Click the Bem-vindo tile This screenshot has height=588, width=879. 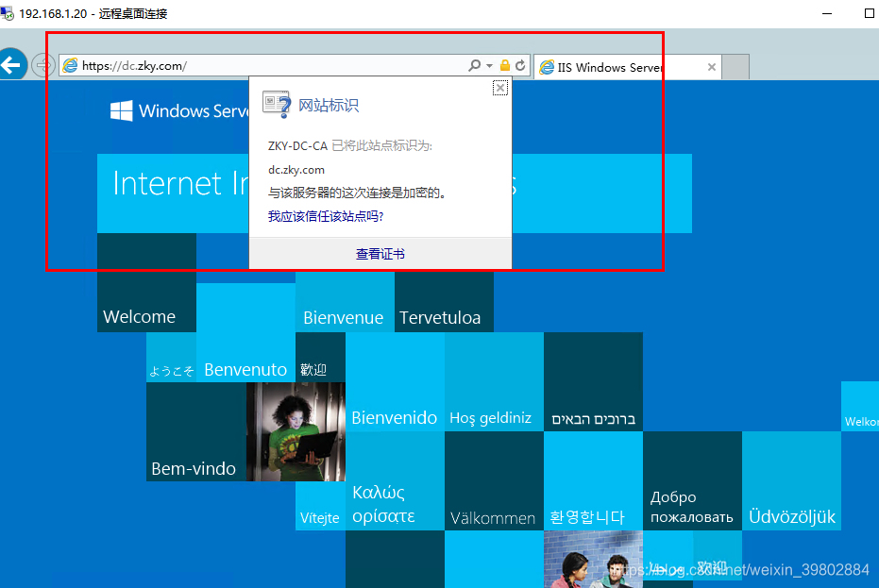196,431
